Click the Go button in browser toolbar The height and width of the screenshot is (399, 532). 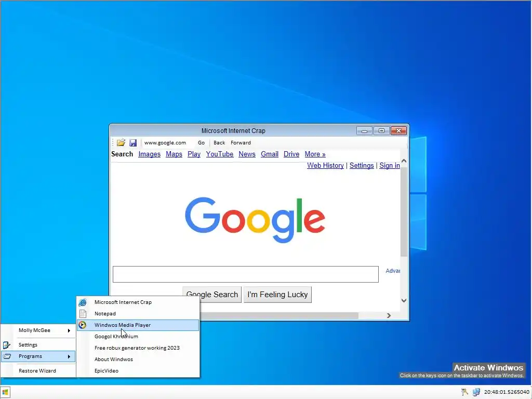(x=201, y=143)
